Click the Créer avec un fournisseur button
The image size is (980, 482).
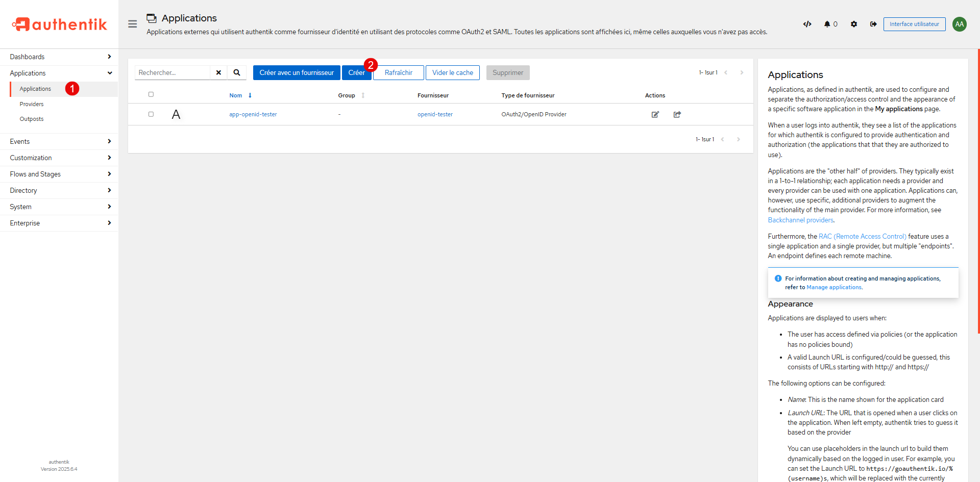[296, 72]
